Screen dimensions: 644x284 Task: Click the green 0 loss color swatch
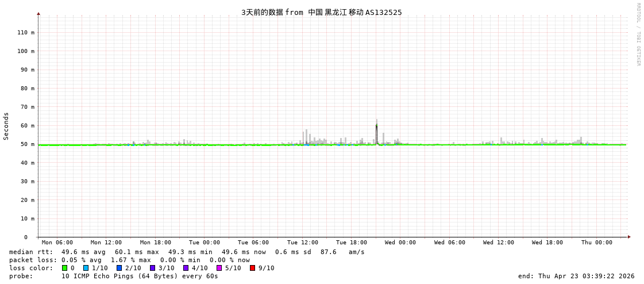coord(65,268)
